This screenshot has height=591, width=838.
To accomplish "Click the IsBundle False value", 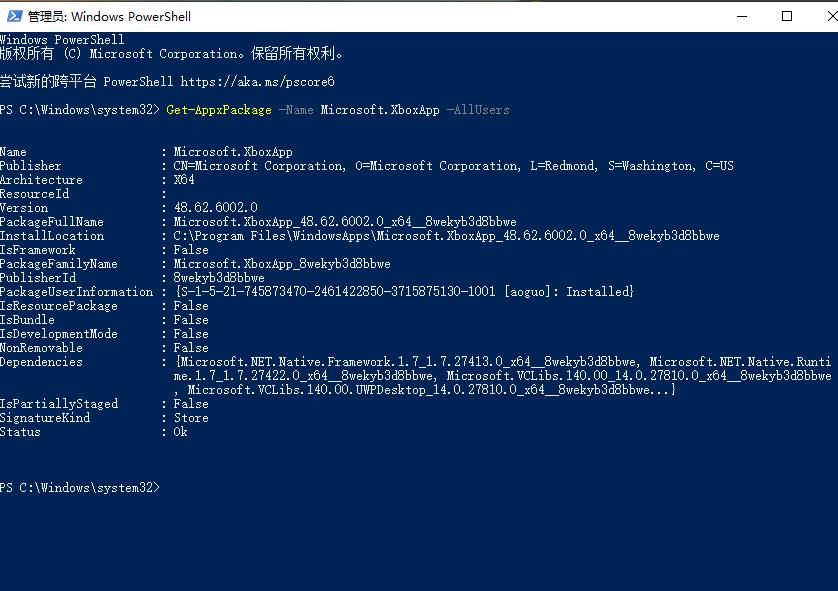I will pyautogui.click(x=190, y=319).
